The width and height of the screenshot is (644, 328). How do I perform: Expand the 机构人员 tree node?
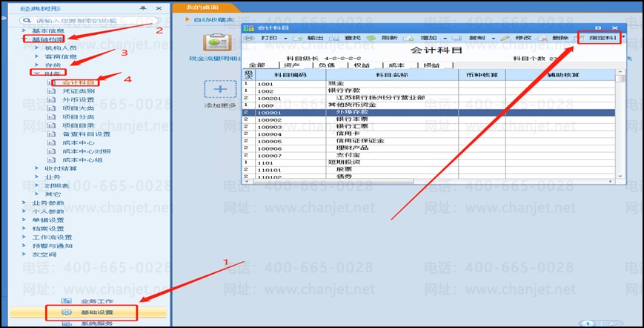tap(36, 47)
